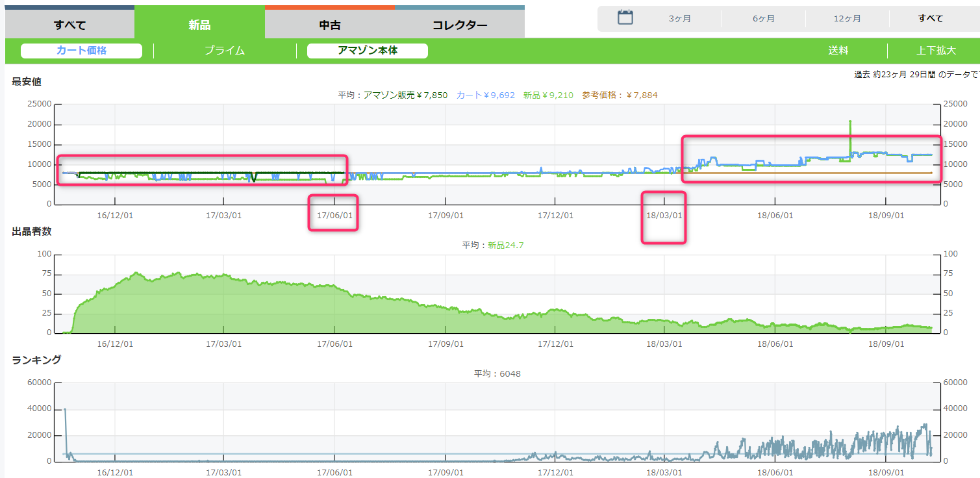This screenshot has height=478, width=980.
Task: Set the time range to 3ヶ月
Action: coord(679,18)
